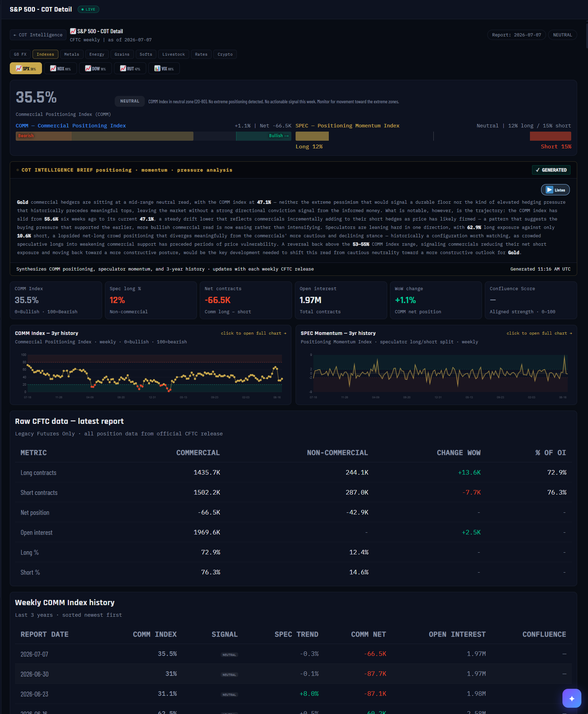Screen dimensions: 588x714
Task: Select the NDX ticker chip
Action: tap(61, 68)
